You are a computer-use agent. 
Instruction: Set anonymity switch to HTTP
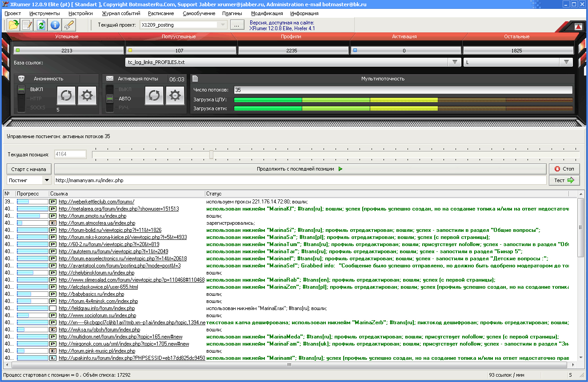coord(36,99)
